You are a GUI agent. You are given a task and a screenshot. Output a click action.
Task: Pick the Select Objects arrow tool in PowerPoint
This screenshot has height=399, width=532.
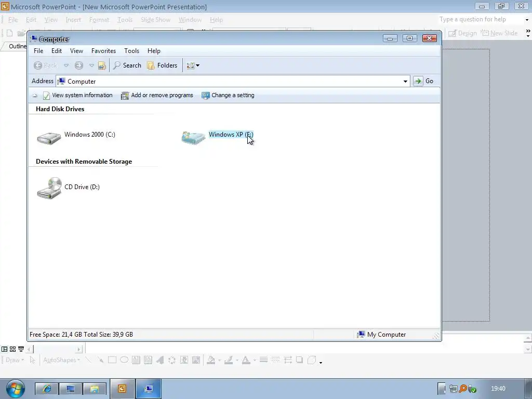[x=33, y=360]
